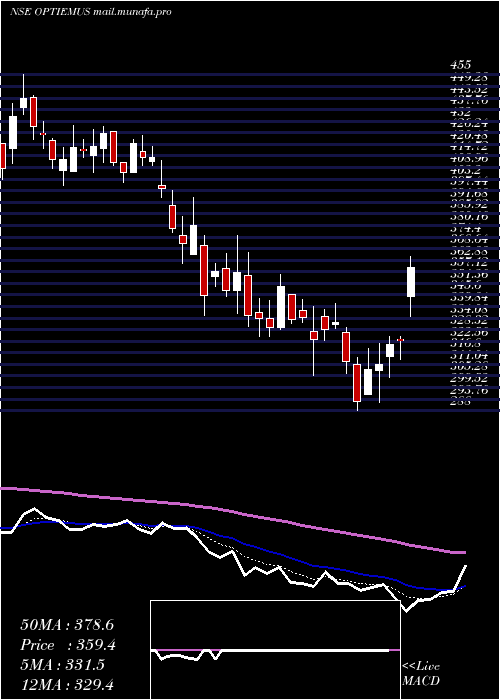Screen dimensions: 500x700
Task: Click the 288 bottom price label
Action: (460, 401)
